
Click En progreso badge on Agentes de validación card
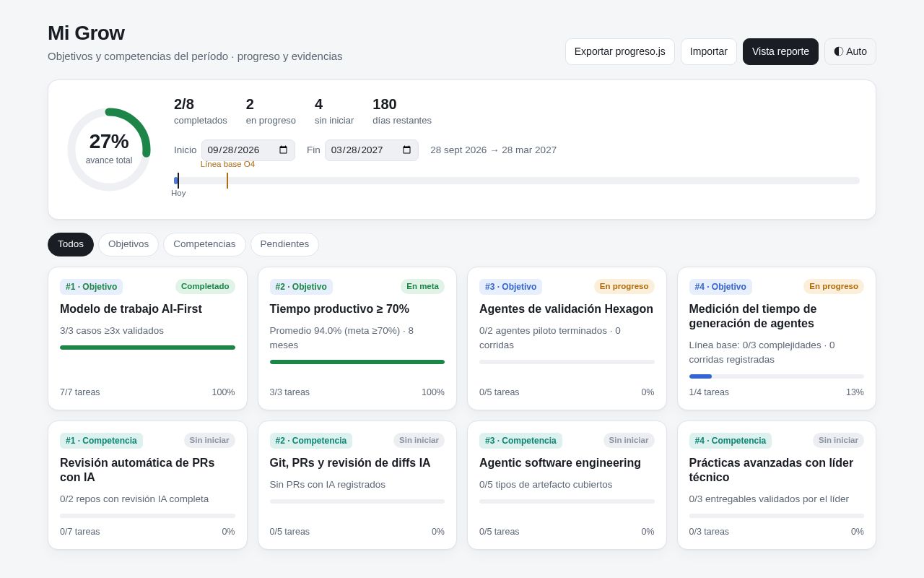tap(624, 286)
